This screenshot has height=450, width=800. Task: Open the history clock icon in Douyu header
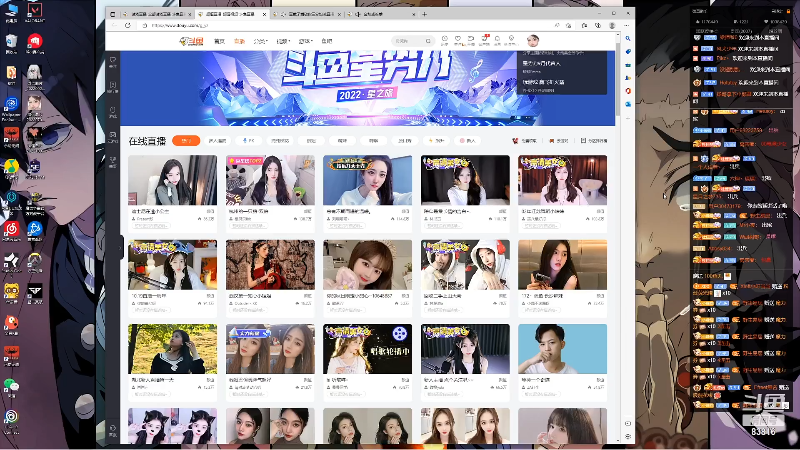pyautogui.click(x=444, y=40)
